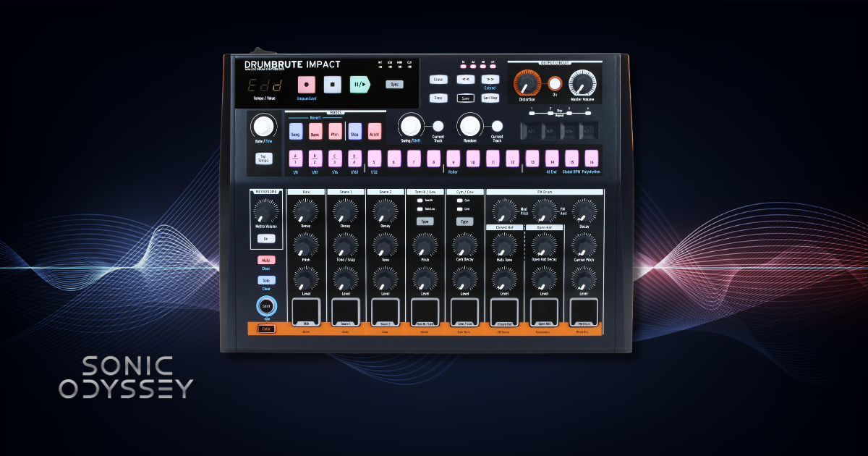Choose the Cym/Cow Type

coord(464,221)
